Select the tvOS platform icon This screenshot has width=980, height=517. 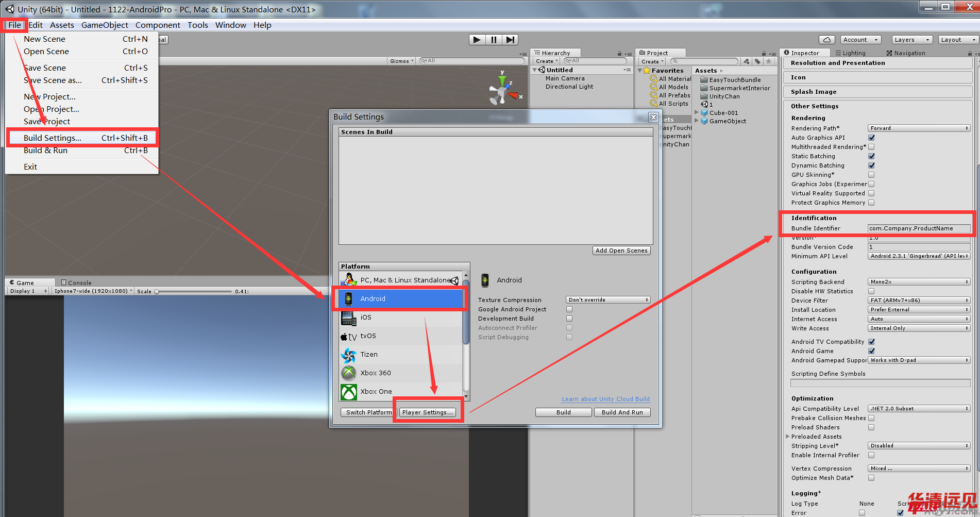click(x=349, y=336)
